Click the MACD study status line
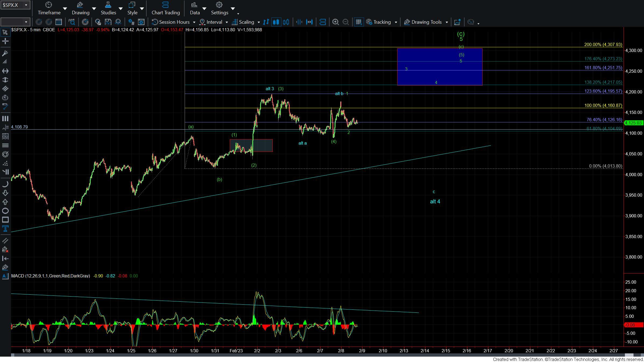Viewport: 644px width, 362px height. 75,276
